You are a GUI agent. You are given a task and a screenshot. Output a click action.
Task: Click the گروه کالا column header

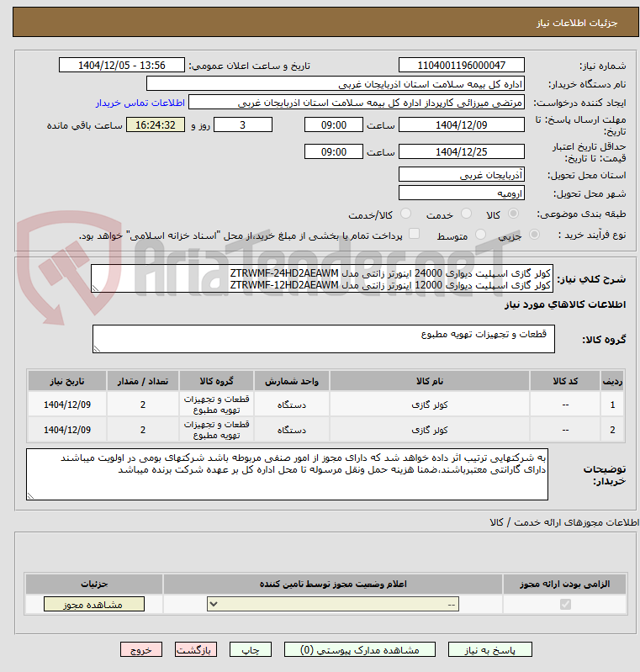(216, 381)
